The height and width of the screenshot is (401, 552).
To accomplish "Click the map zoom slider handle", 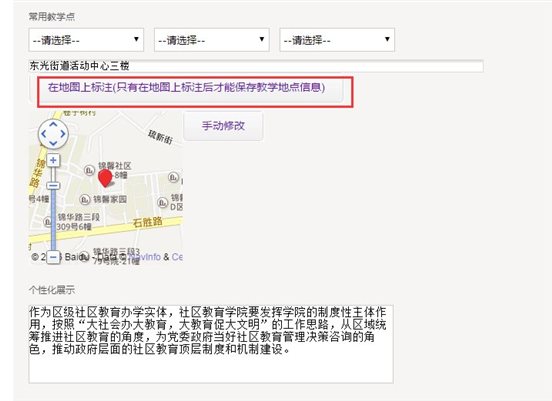I will 54,186.
